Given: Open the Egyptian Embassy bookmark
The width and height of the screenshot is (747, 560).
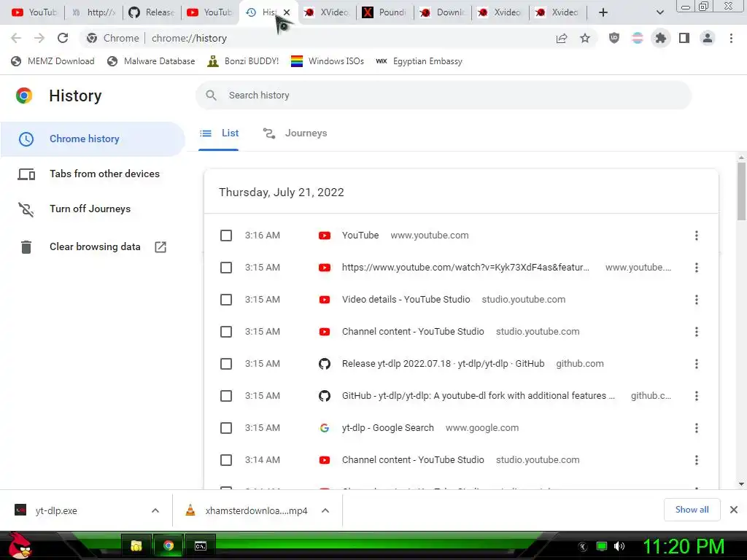Looking at the screenshot, I should click(419, 61).
